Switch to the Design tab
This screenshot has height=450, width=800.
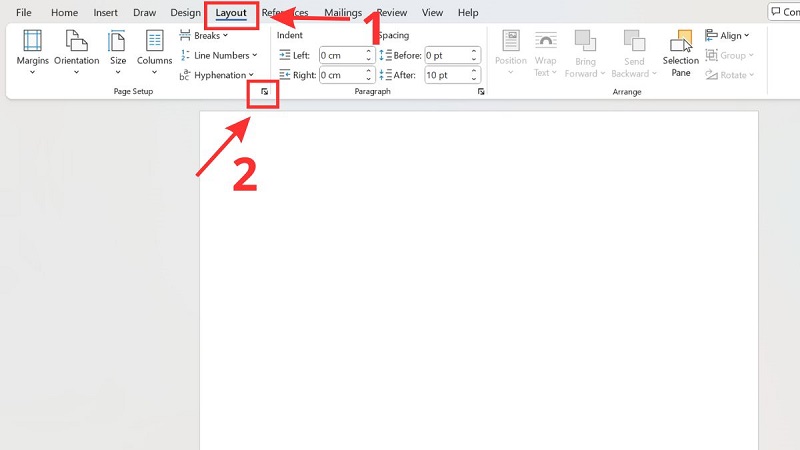pos(185,13)
